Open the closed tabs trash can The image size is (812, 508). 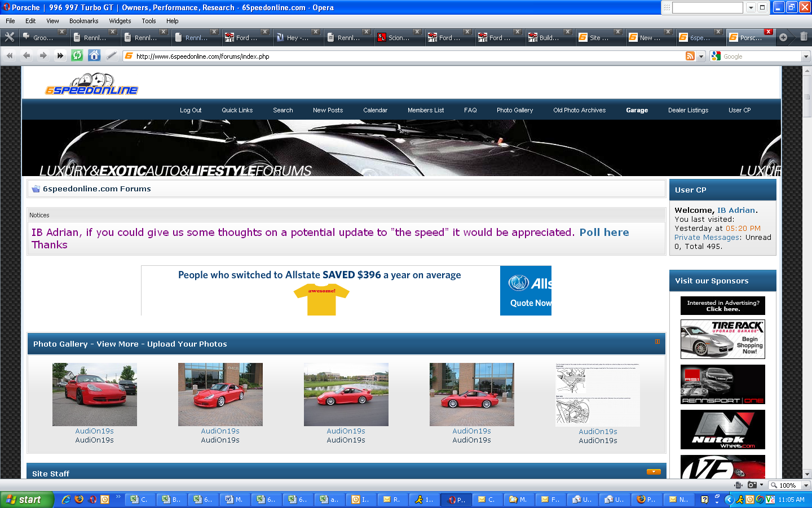coord(804,37)
